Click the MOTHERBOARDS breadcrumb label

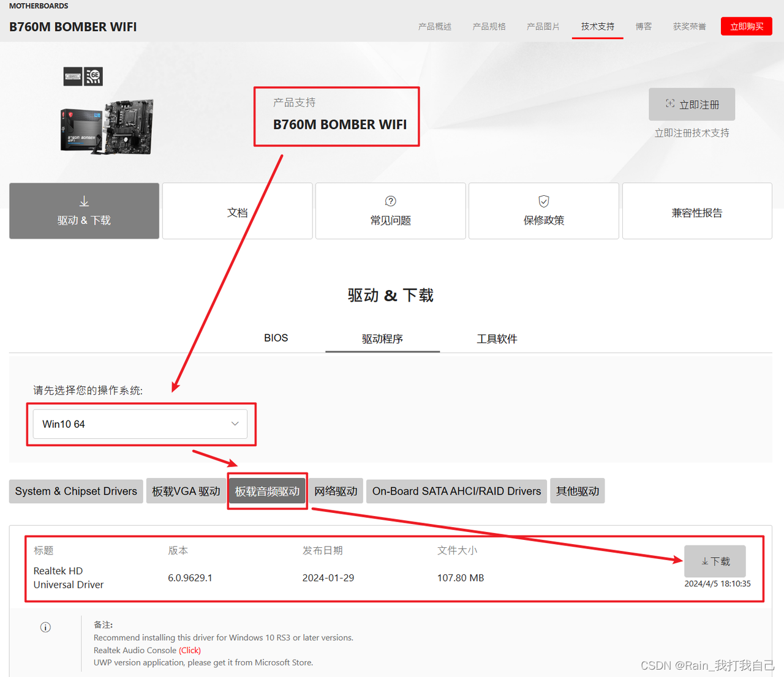[x=39, y=6]
